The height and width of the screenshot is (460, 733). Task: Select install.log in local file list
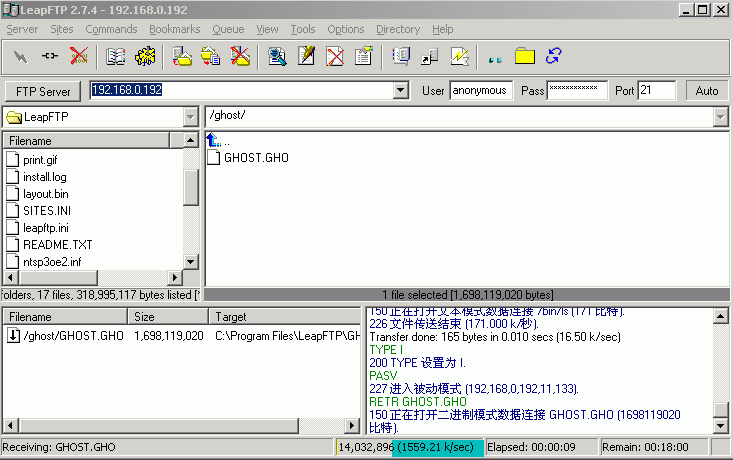click(x=45, y=177)
